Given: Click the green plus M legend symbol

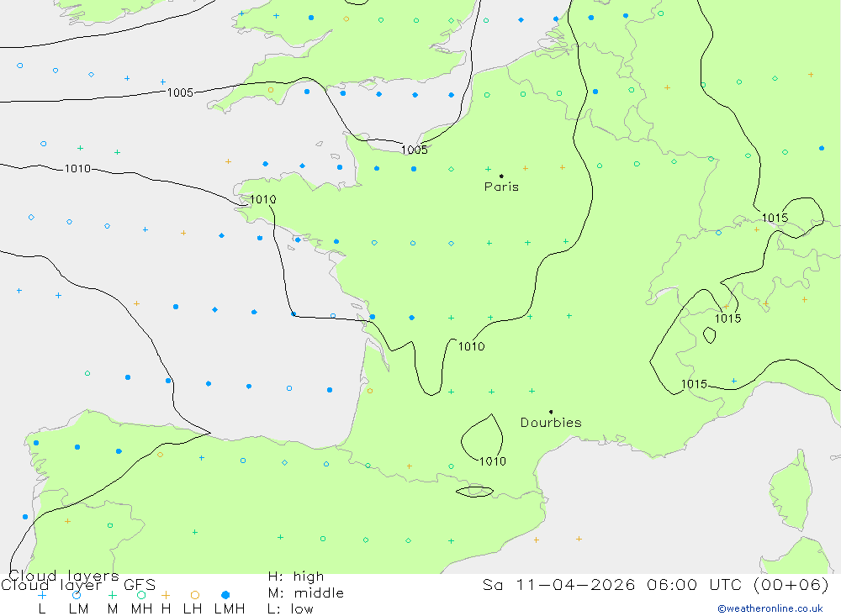Looking at the screenshot, I should [112, 595].
